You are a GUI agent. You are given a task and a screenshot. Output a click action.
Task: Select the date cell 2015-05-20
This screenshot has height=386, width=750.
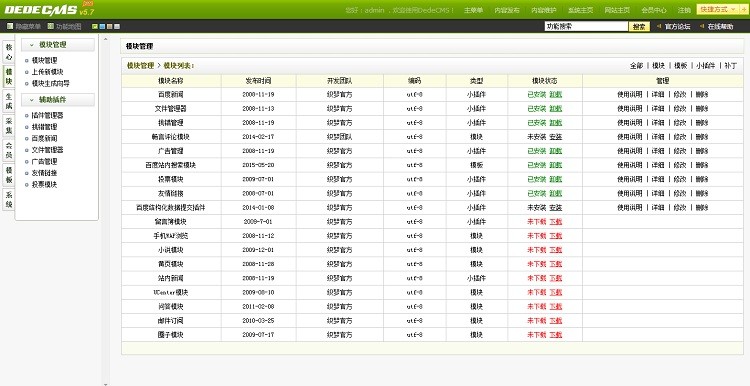click(x=258, y=165)
